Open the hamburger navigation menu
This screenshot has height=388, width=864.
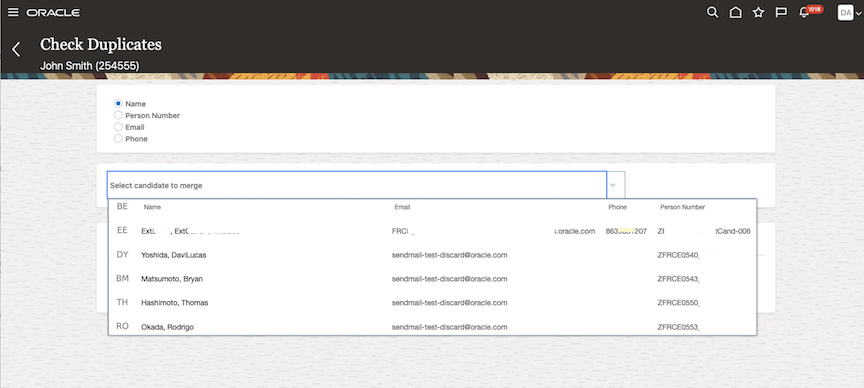click(13, 12)
